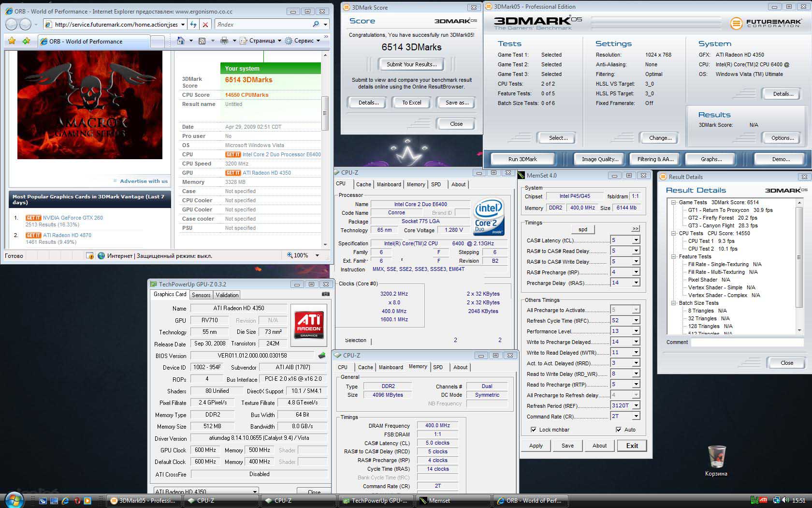The image size is (812, 508).
Task: Open the Recycle Bin on desktop
Action: click(716, 461)
